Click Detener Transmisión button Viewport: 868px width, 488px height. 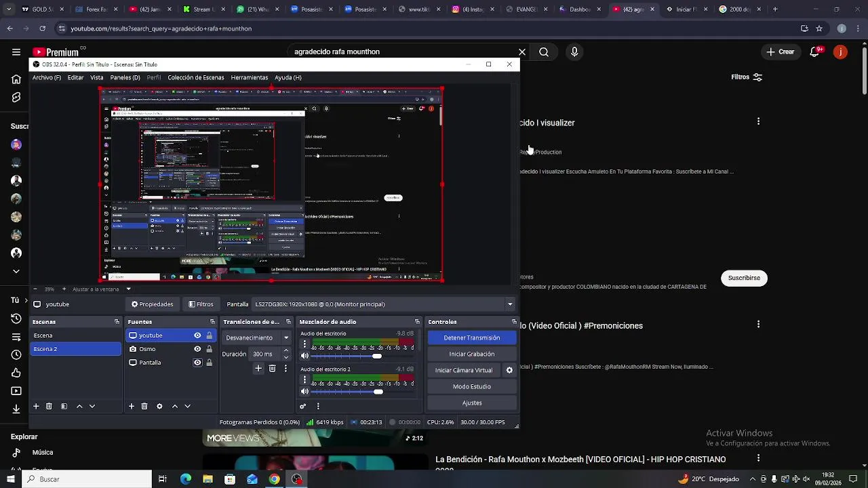click(x=472, y=338)
